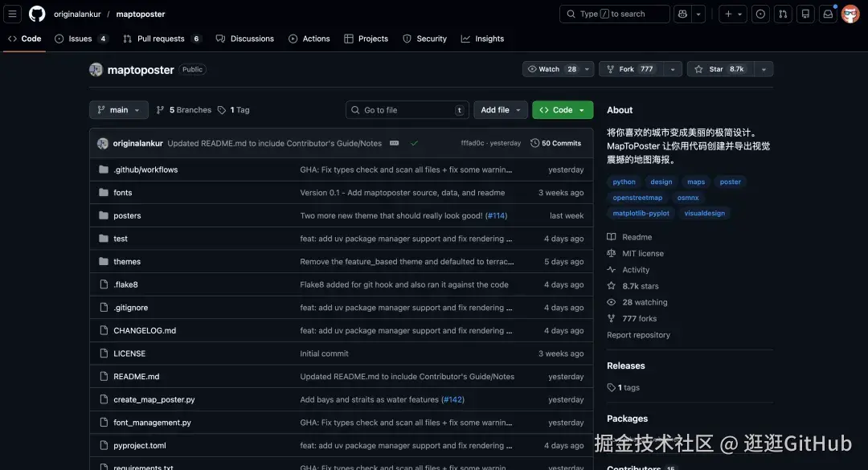This screenshot has width=868, height=470.
Task: Click the Go to file search field
Action: click(407, 110)
